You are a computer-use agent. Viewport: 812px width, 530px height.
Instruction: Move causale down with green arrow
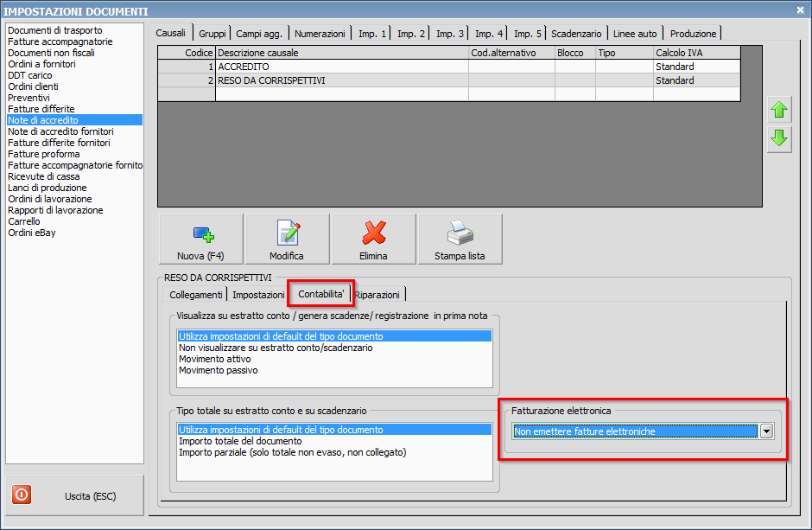pos(779,138)
